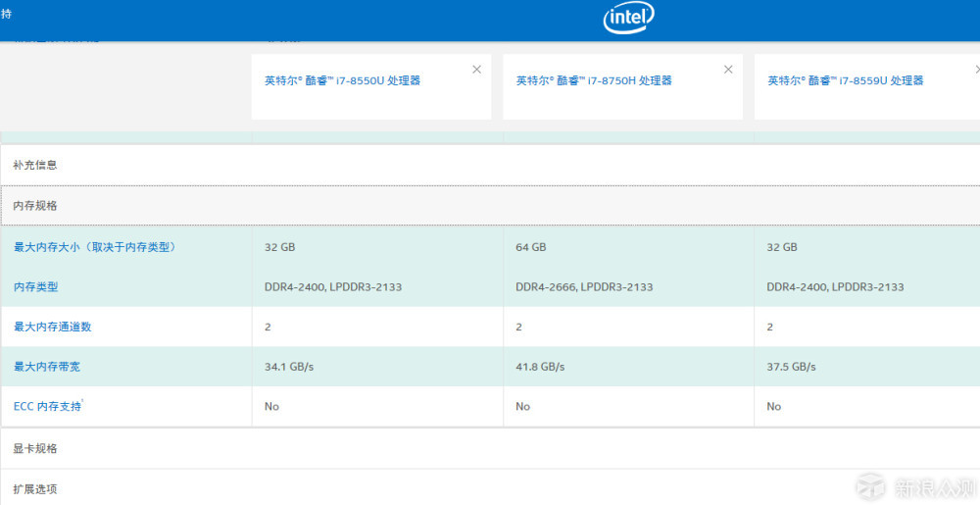The width and height of the screenshot is (980, 505).
Task: Open the 内存类型 spec link
Action: click(35, 287)
